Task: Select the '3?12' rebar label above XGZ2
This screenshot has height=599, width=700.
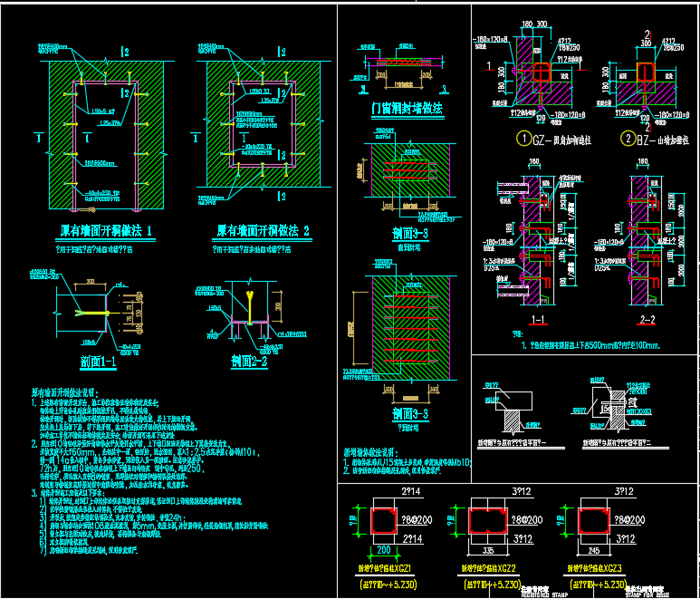Action: coord(522,492)
